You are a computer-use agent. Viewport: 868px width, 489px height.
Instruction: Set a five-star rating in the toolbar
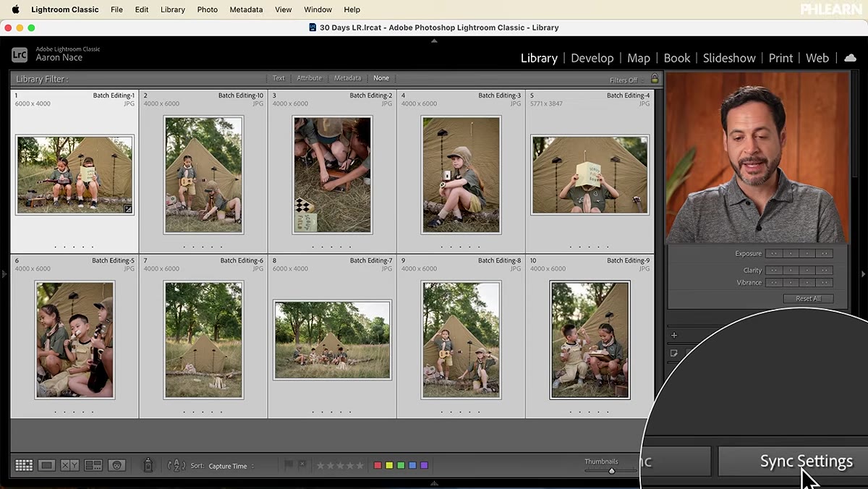coord(360,466)
